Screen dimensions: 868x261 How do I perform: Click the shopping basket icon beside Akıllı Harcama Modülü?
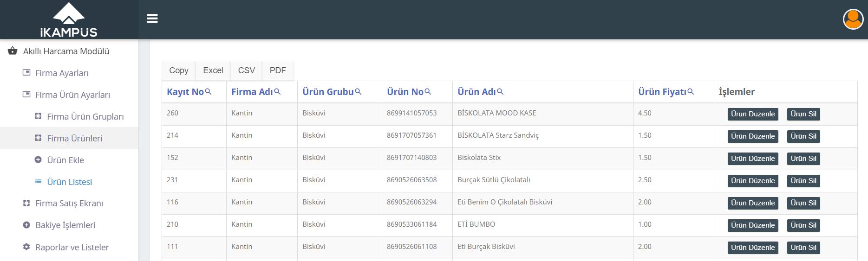13,51
